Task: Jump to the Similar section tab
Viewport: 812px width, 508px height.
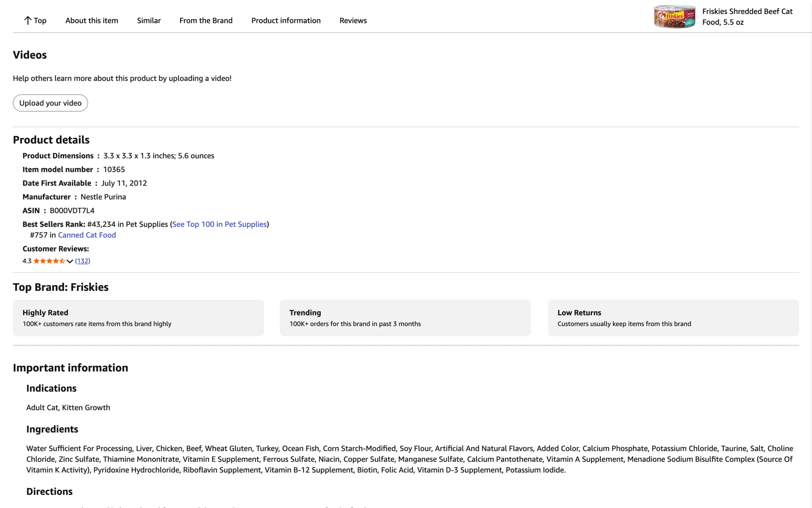Action: pos(148,20)
